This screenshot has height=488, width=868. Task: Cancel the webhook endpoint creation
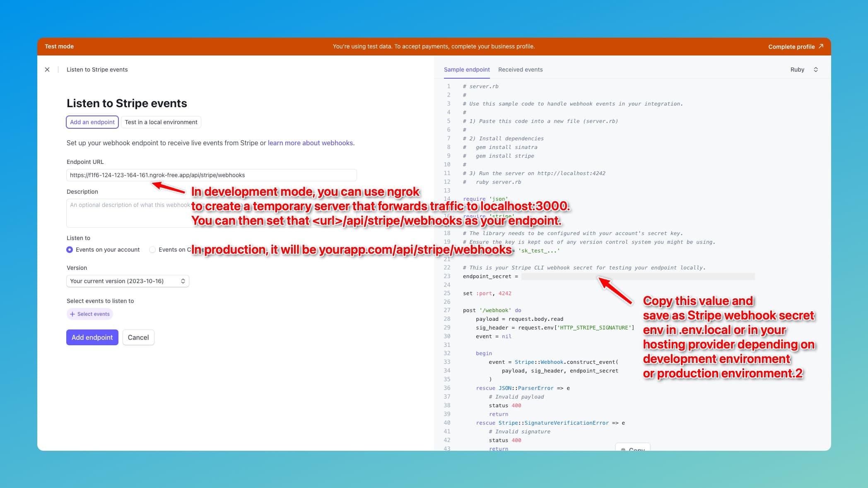(x=138, y=337)
